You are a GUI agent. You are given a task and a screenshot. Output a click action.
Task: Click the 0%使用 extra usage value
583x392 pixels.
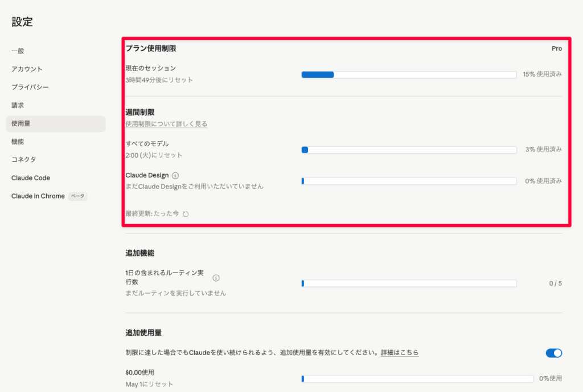(x=551, y=378)
